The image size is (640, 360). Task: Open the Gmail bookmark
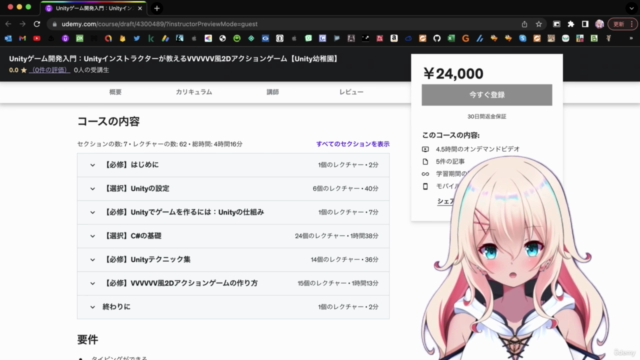[22, 38]
